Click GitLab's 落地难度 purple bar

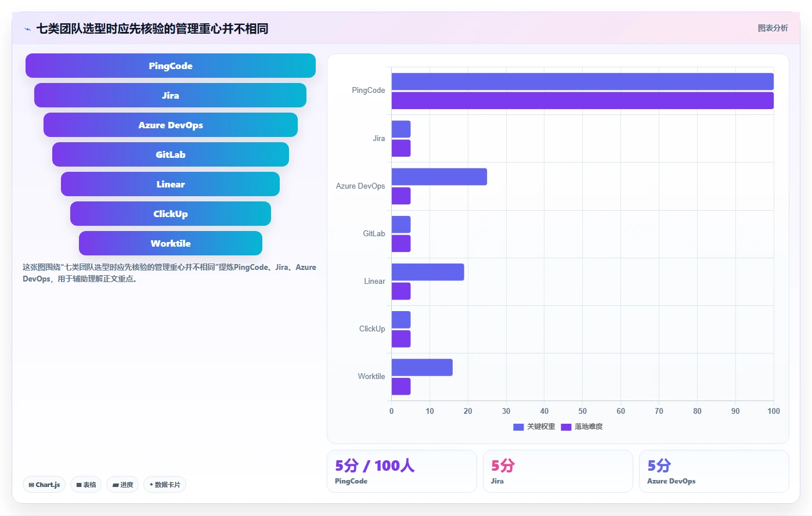[x=401, y=243]
